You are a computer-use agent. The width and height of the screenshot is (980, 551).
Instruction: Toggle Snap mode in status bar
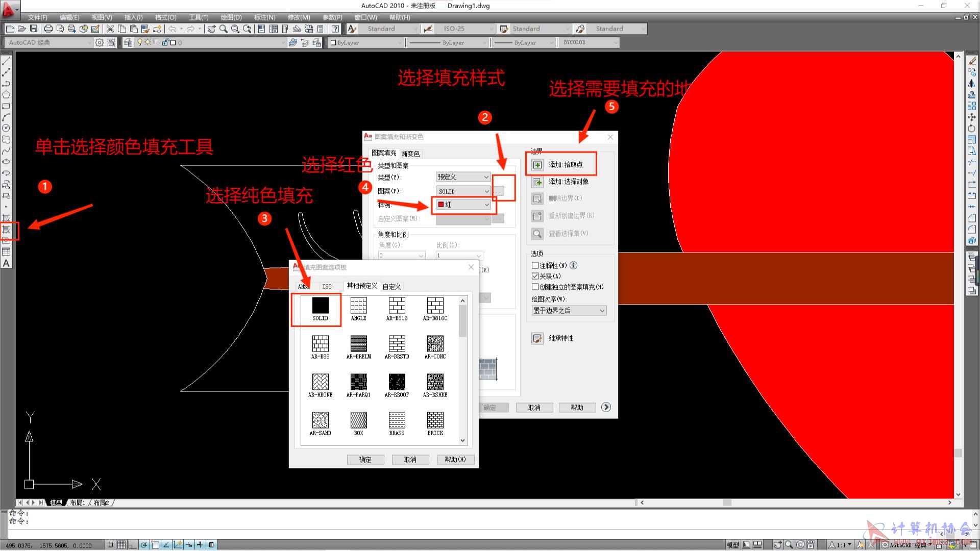click(110, 545)
